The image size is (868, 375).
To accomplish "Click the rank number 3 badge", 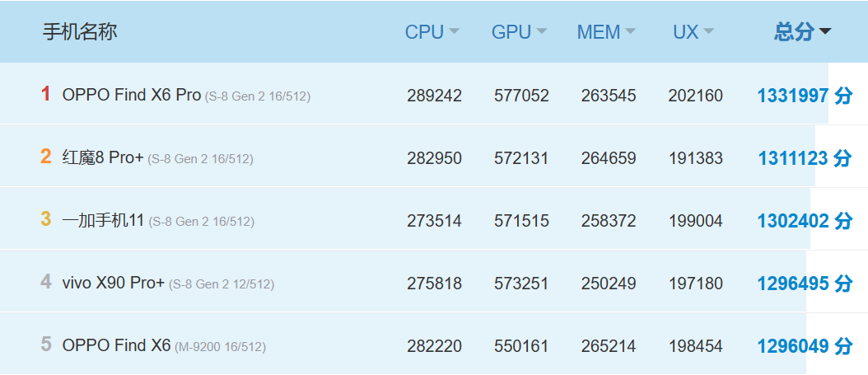I will point(46,219).
